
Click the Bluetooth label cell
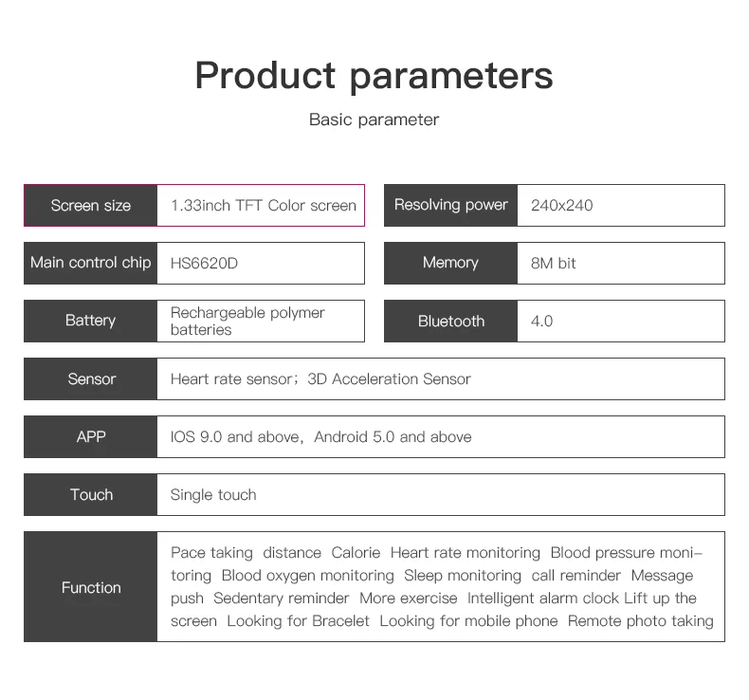[450, 322]
